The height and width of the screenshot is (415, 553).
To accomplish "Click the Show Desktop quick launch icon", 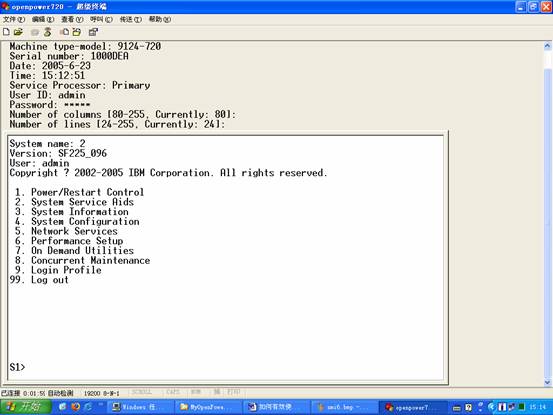I will pyautogui.click(x=63, y=407).
